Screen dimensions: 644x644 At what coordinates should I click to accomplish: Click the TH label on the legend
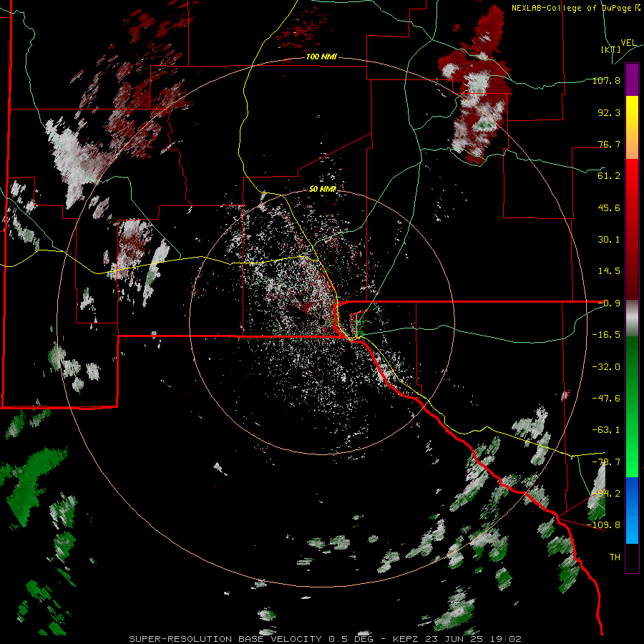pyautogui.click(x=615, y=557)
